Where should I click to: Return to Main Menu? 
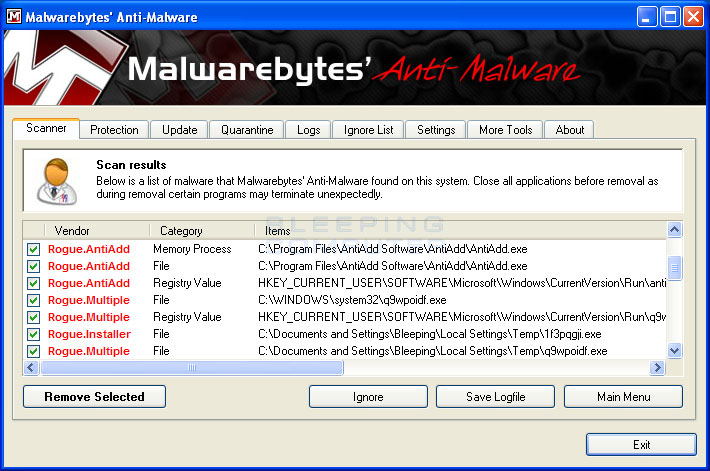[x=623, y=397]
